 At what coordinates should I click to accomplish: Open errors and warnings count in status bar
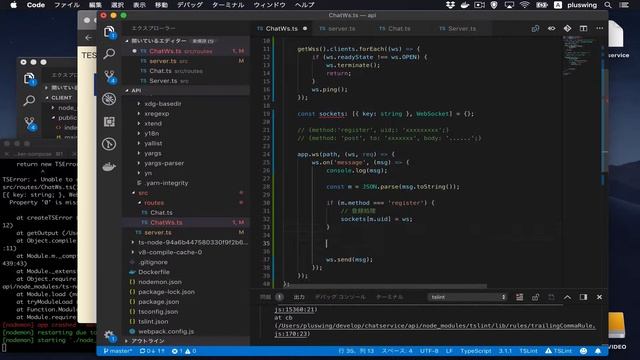pos(184,351)
